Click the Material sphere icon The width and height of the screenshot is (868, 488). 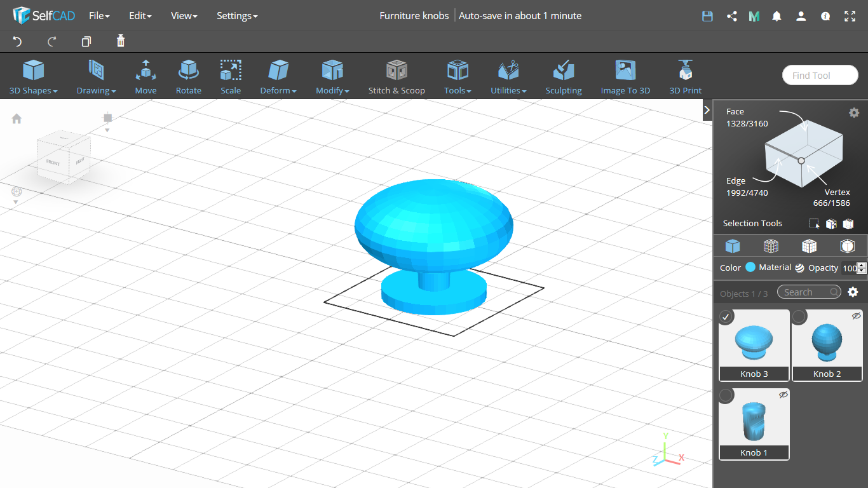[x=799, y=268]
